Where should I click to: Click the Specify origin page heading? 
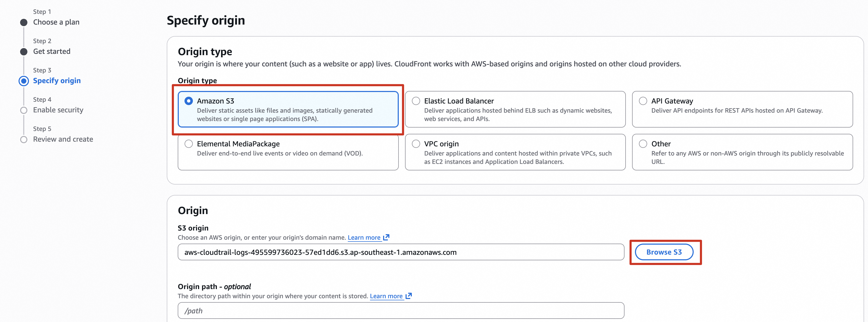(x=206, y=21)
